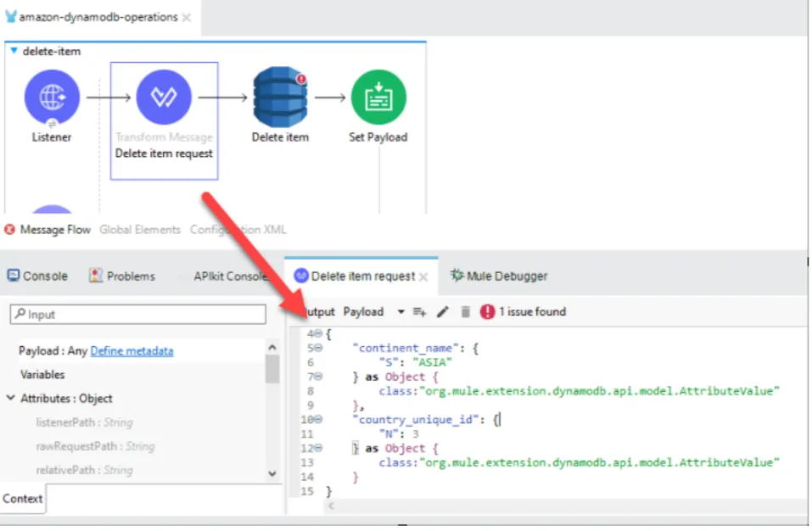Select the Listener globe component
This screenshot has width=812, height=531.
[x=52, y=98]
